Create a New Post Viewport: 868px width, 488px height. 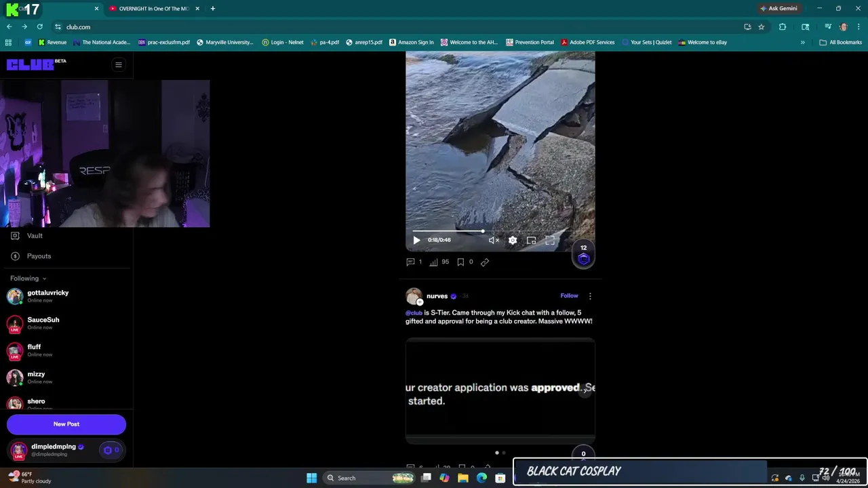[66, 424]
